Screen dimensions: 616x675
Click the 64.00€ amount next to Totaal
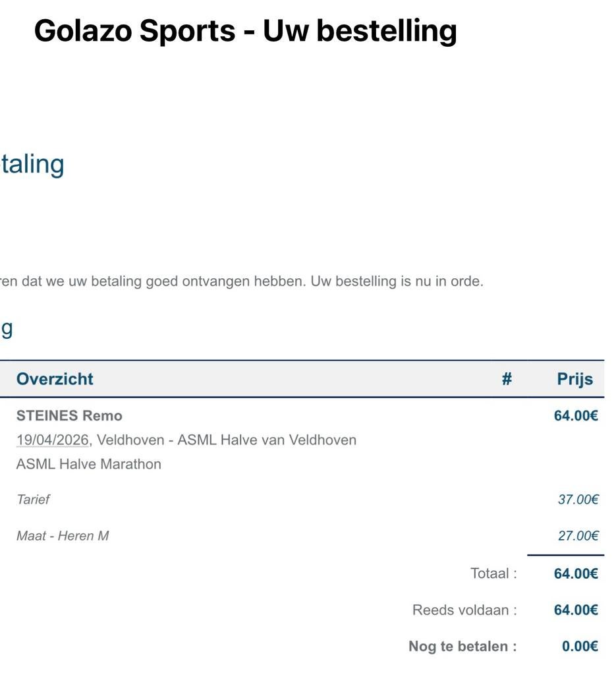[x=576, y=573]
